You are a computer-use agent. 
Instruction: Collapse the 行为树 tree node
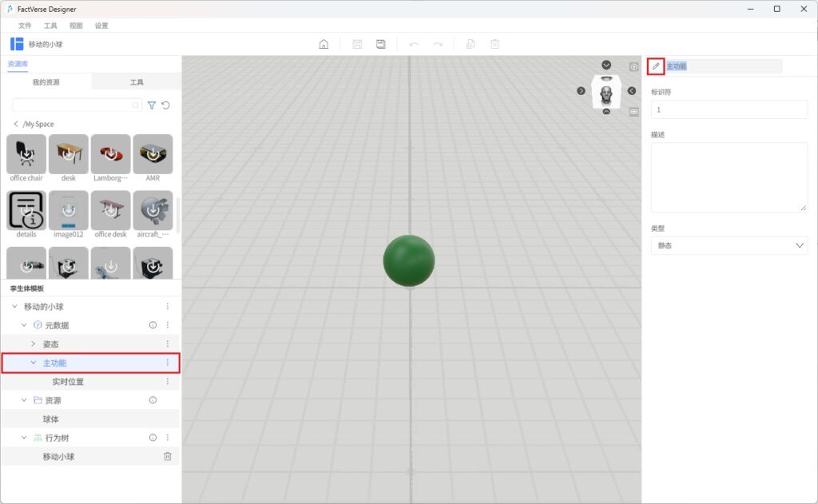point(25,438)
